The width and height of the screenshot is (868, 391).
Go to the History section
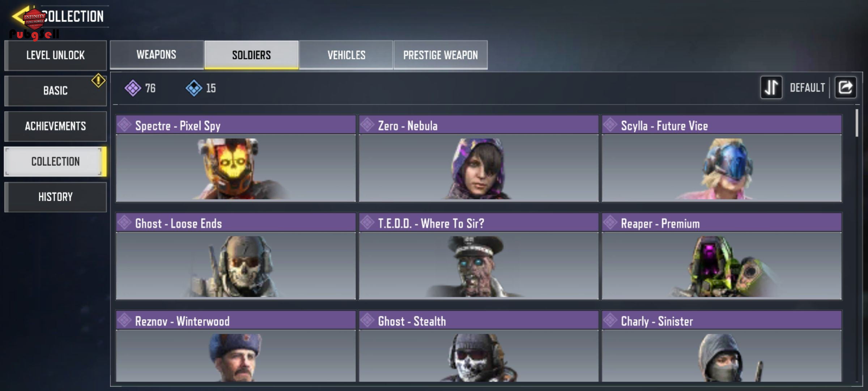tap(55, 197)
